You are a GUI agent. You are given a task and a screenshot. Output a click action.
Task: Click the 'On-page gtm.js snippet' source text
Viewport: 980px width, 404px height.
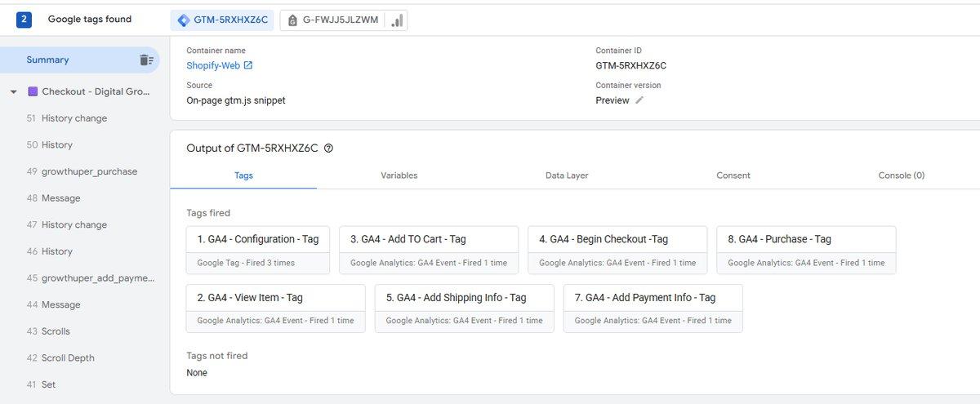pyautogui.click(x=236, y=100)
